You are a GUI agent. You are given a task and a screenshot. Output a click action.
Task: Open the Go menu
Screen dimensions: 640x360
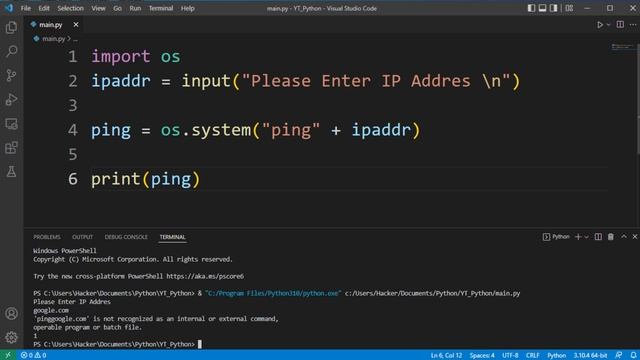tap(117, 8)
